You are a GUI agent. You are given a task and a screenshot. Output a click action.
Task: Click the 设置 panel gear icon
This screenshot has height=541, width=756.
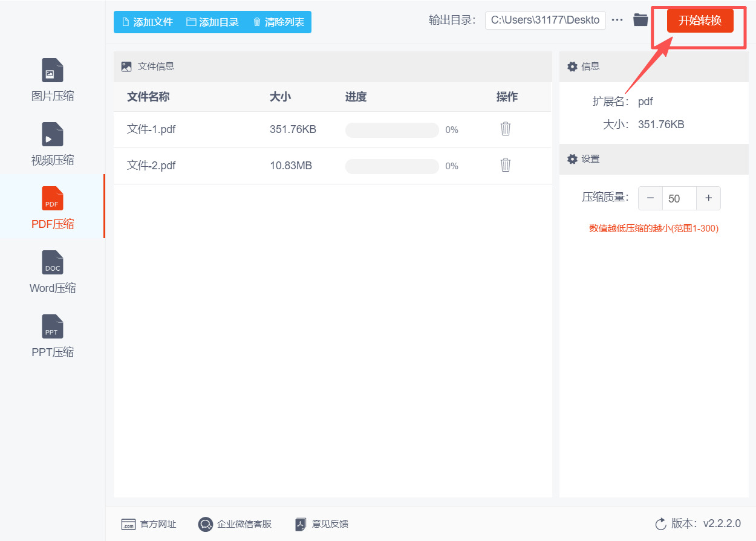tap(572, 159)
